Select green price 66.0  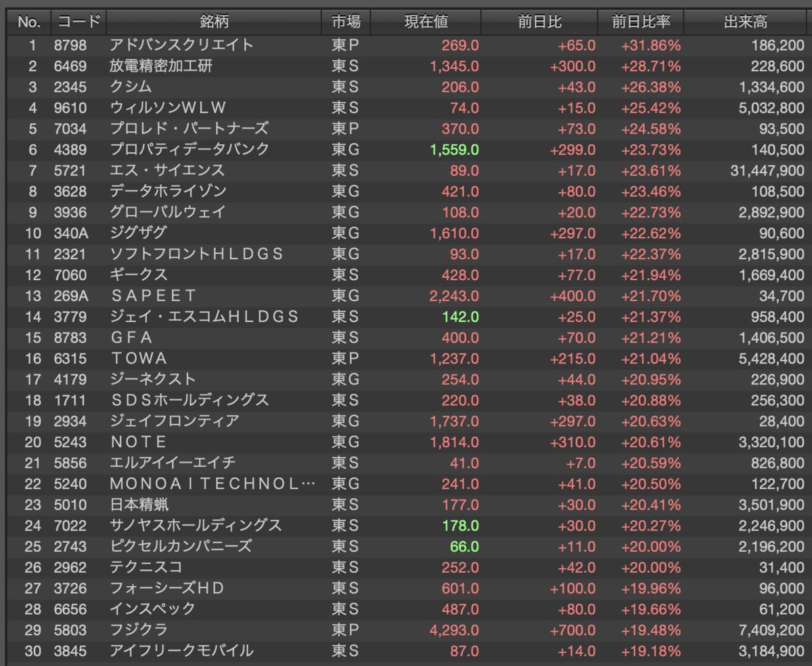[464, 546]
